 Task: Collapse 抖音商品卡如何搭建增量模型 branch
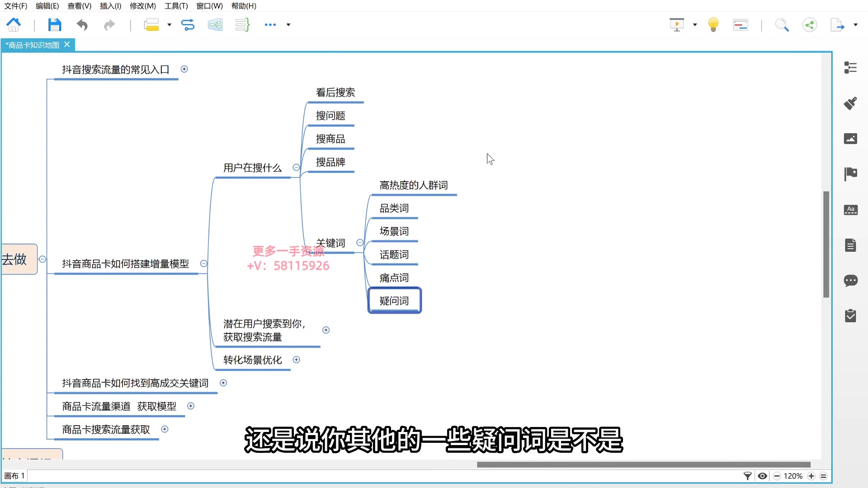tap(203, 263)
